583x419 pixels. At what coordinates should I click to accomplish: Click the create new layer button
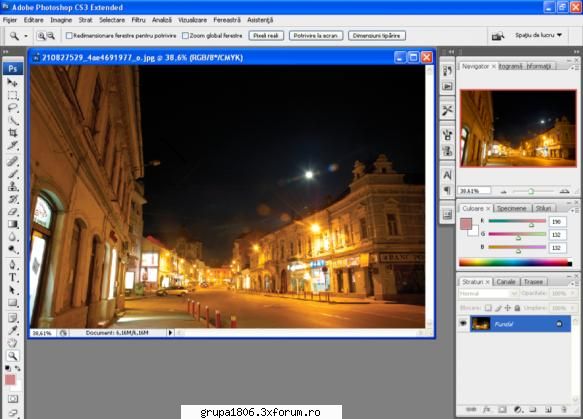[548, 410]
